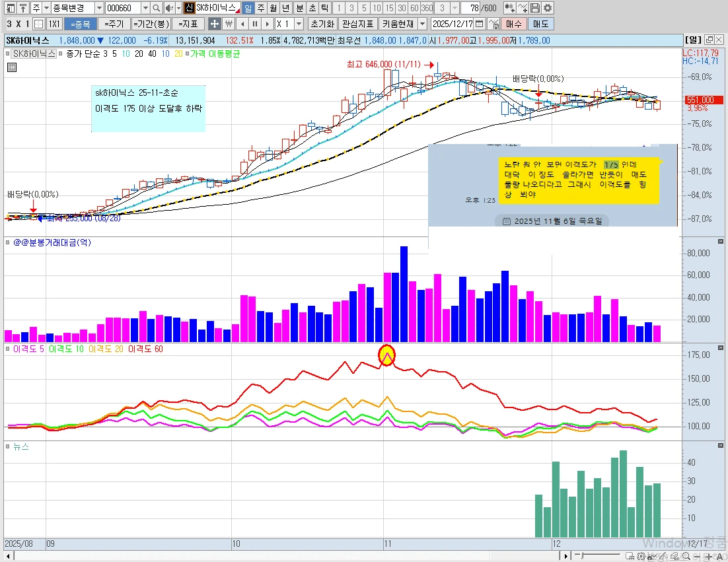Select the 15 interval tab
728x562 pixels.
tap(390, 8)
